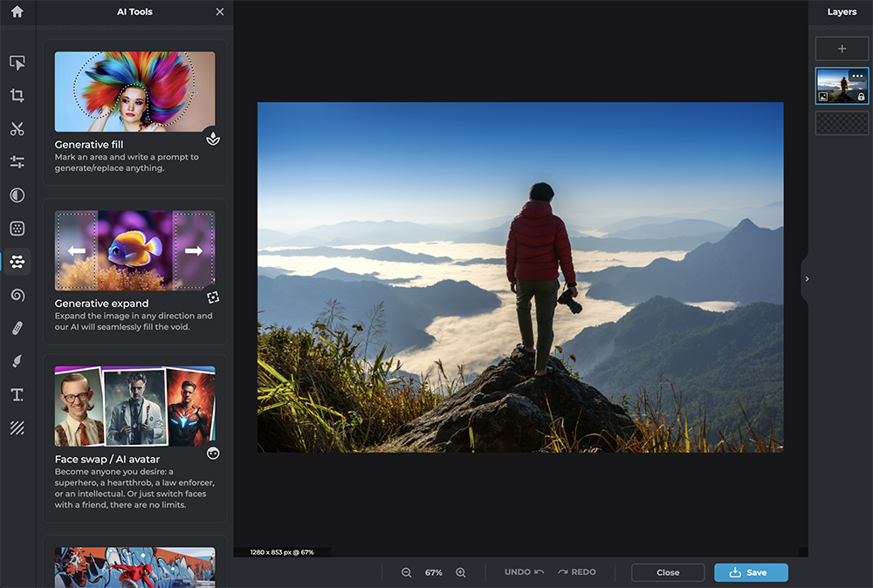Open the Adjust sliders tool
This screenshot has width=873, height=588.
pyautogui.click(x=17, y=162)
